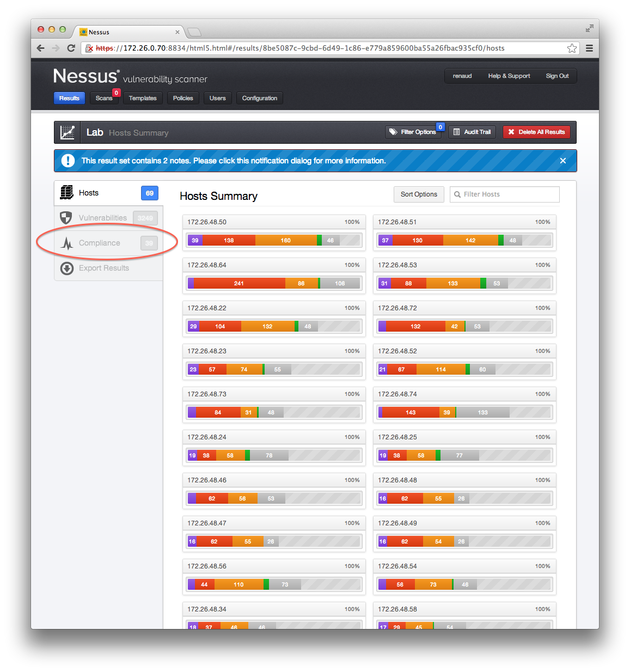Image resolution: width=630 pixels, height=672 pixels.
Task: Open a new browser tab
Action: pos(194,32)
